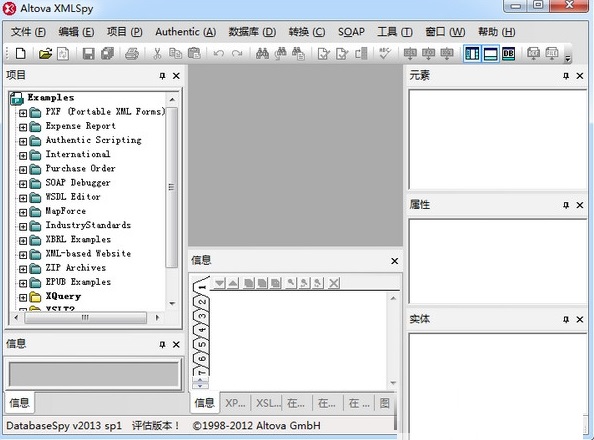Click the project tree vertical scrollbar thumb
The height and width of the screenshot is (440, 594).
172,188
